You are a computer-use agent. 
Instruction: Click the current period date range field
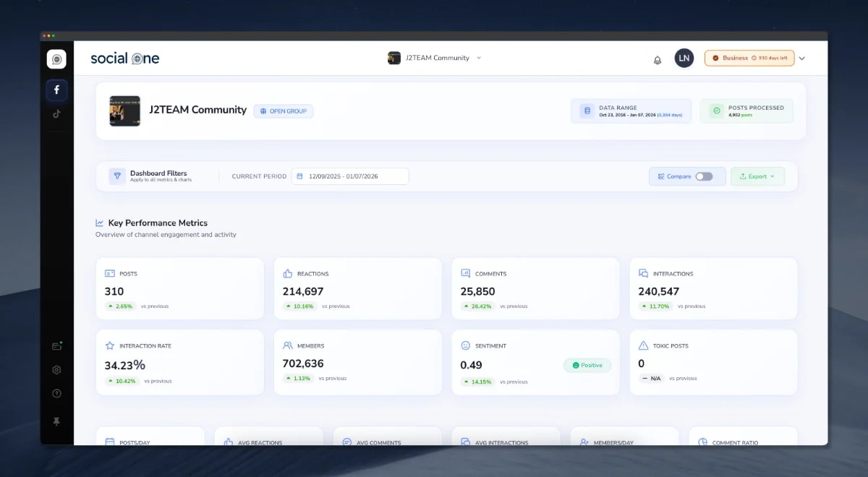coord(350,176)
